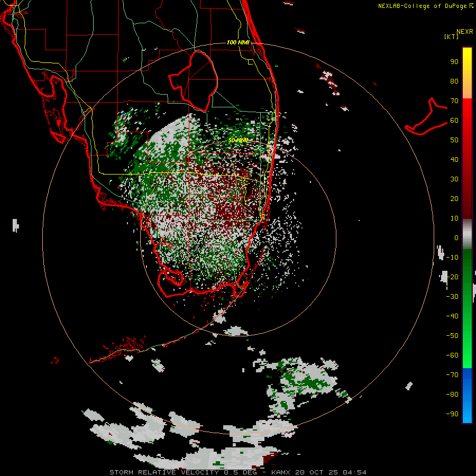Click the 90 value on velocity scale
Image resolution: width=476 pixels, height=476 pixels.
pos(454,62)
